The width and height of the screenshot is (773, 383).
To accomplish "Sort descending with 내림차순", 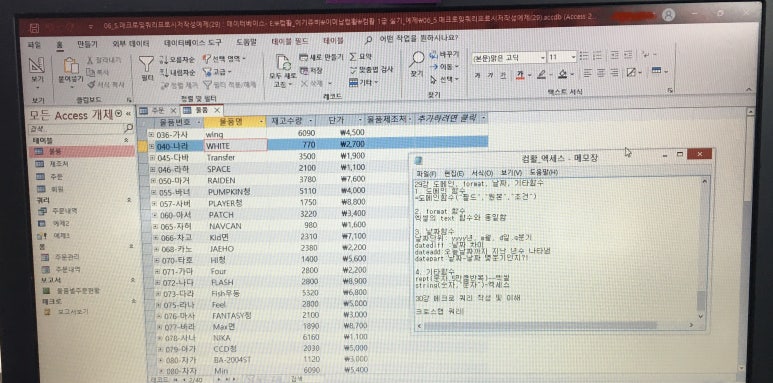I will click(177, 72).
